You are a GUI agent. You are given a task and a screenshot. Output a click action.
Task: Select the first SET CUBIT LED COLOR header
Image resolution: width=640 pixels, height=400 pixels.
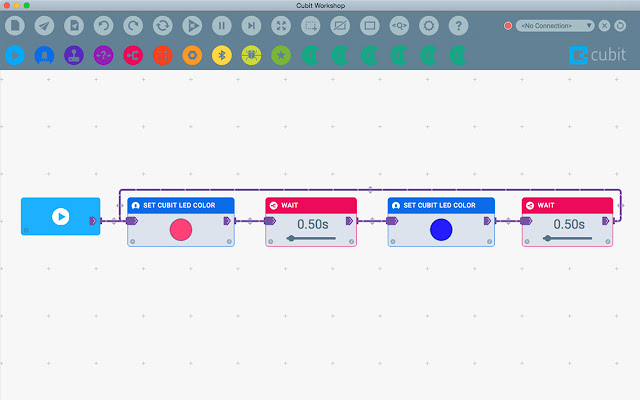click(x=181, y=205)
